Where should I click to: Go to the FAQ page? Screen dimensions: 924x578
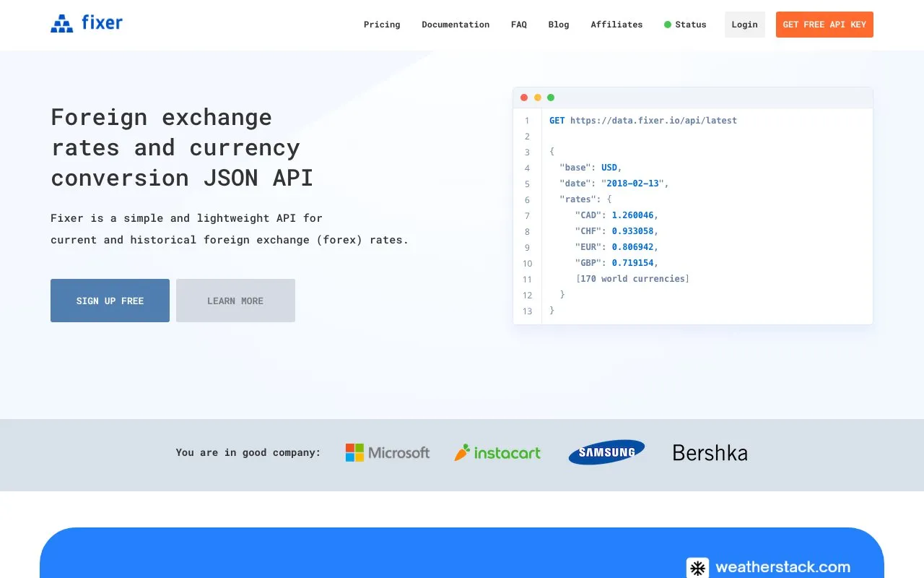[x=519, y=25]
